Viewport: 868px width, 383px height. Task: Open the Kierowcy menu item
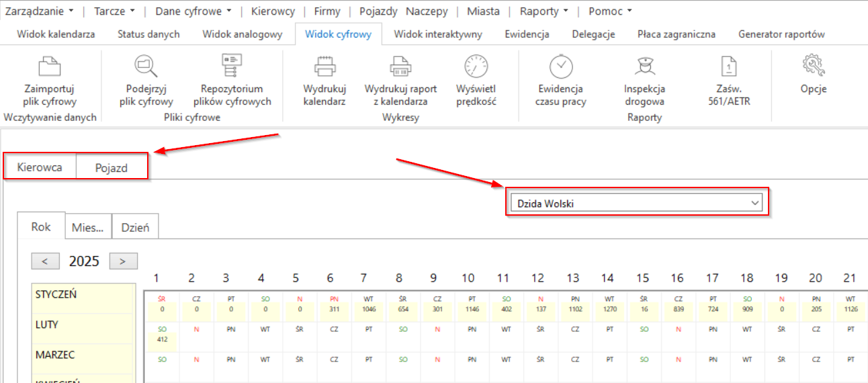[273, 11]
